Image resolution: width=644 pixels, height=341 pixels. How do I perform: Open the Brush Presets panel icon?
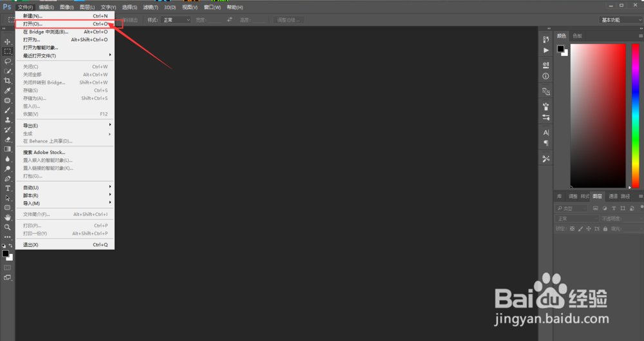click(x=546, y=117)
